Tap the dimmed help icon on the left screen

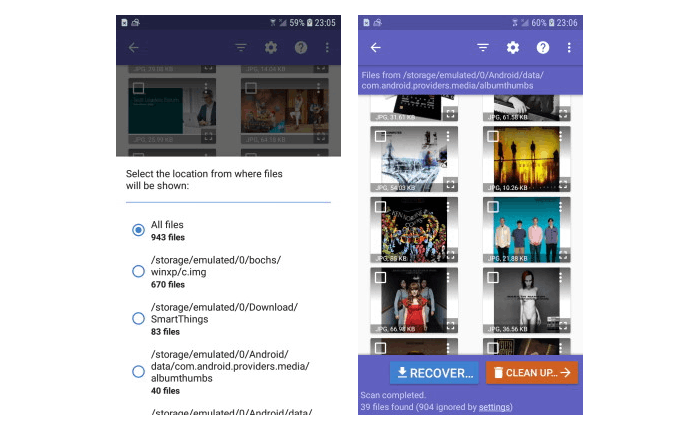pos(301,48)
